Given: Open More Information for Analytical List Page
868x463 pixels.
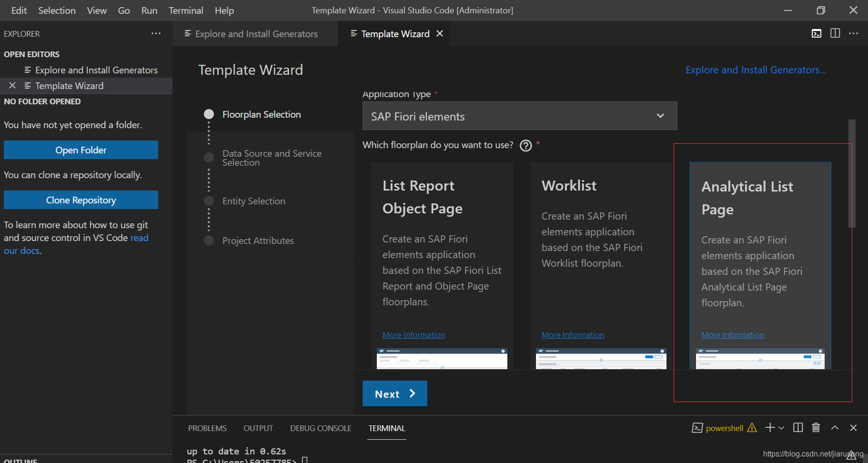Looking at the screenshot, I should [x=732, y=335].
